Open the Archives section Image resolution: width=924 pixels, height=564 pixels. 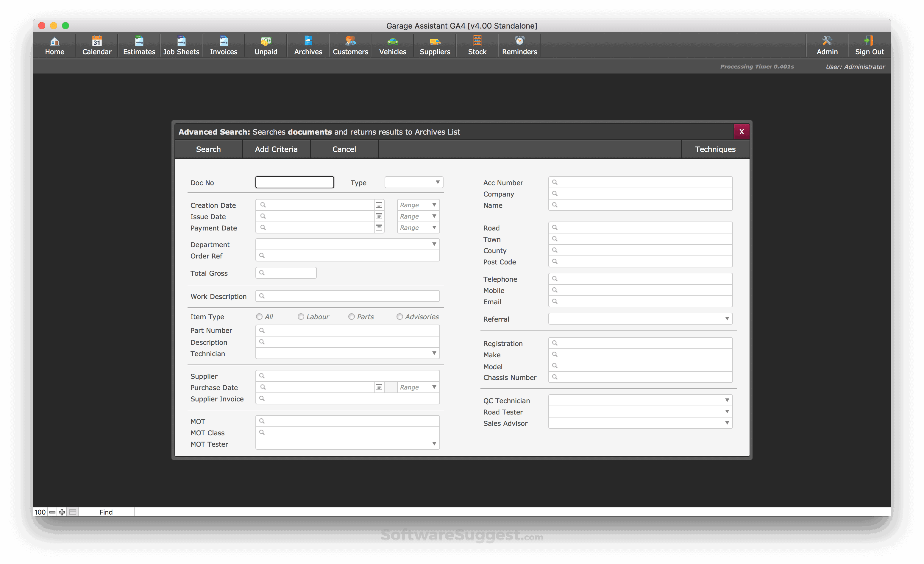[308, 45]
